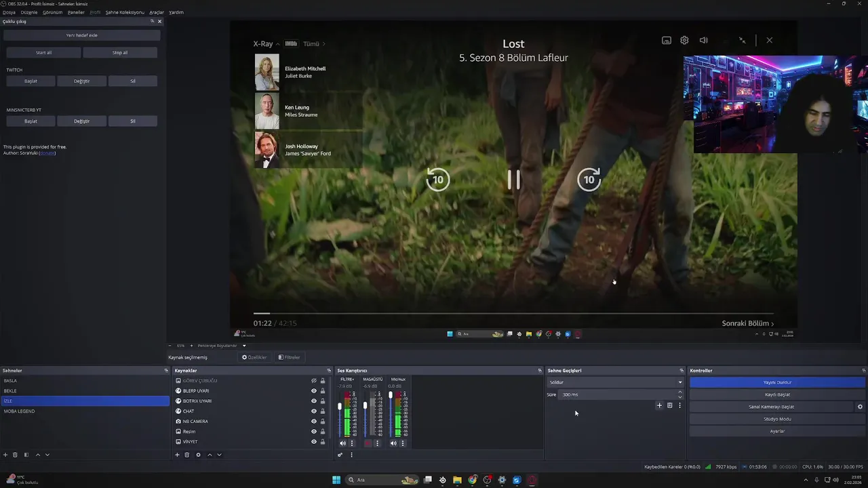Float the Sahne Geçişleri dock
This screenshot has width=868, height=488.
pyautogui.click(x=682, y=371)
